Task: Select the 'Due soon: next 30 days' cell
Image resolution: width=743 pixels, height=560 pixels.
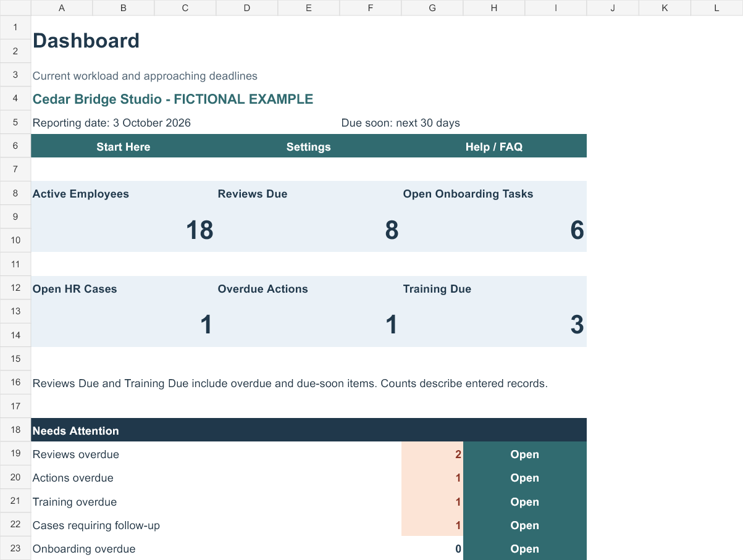Action: pos(401,123)
